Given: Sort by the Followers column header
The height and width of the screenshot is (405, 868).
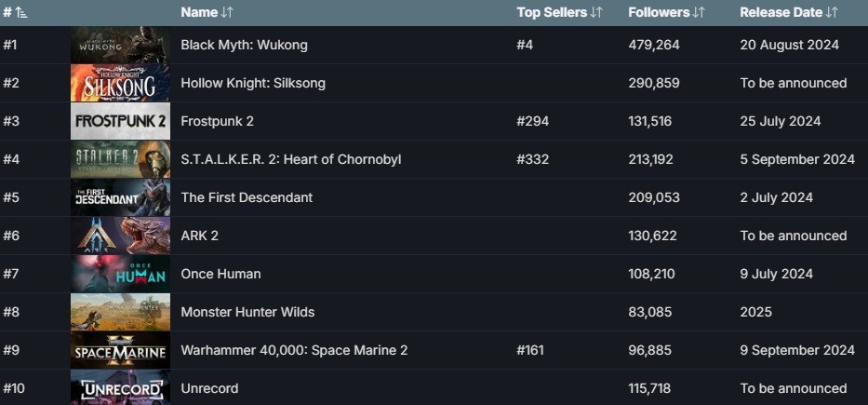Looking at the screenshot, I should (x=659, y=13).
